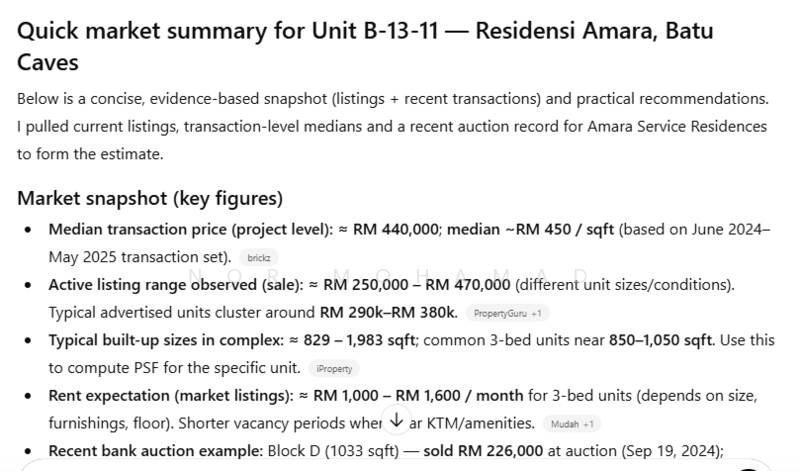Click the 'RM 290k–RM 380k' advertised price text
Image resolution: width=800 pixels, height=471 pixels.
[388, 312]
